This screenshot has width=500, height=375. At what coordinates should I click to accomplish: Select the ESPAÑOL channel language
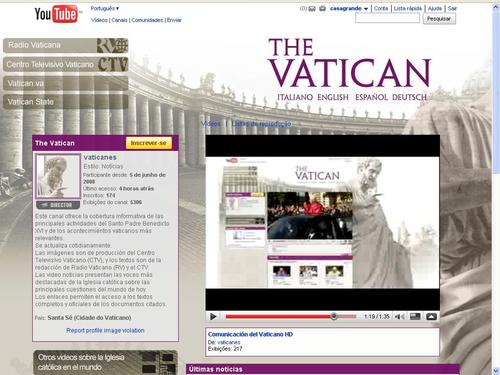[371, 97]
